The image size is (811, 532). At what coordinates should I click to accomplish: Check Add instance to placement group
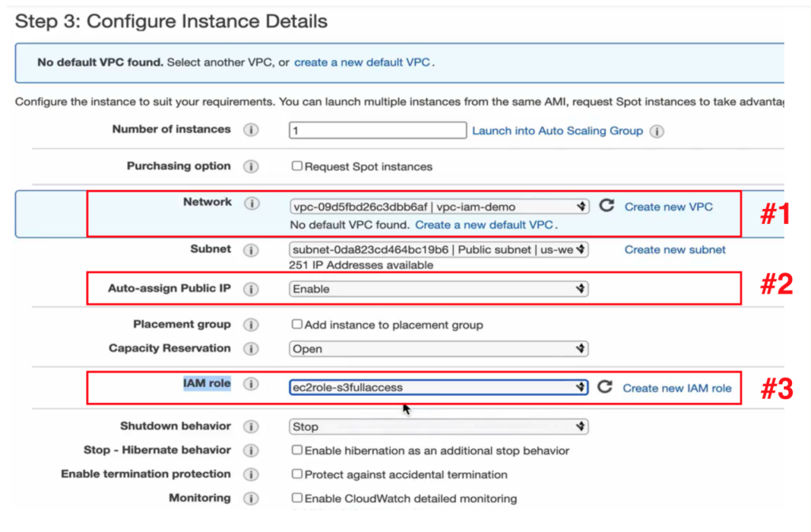(x=297, y=325)
